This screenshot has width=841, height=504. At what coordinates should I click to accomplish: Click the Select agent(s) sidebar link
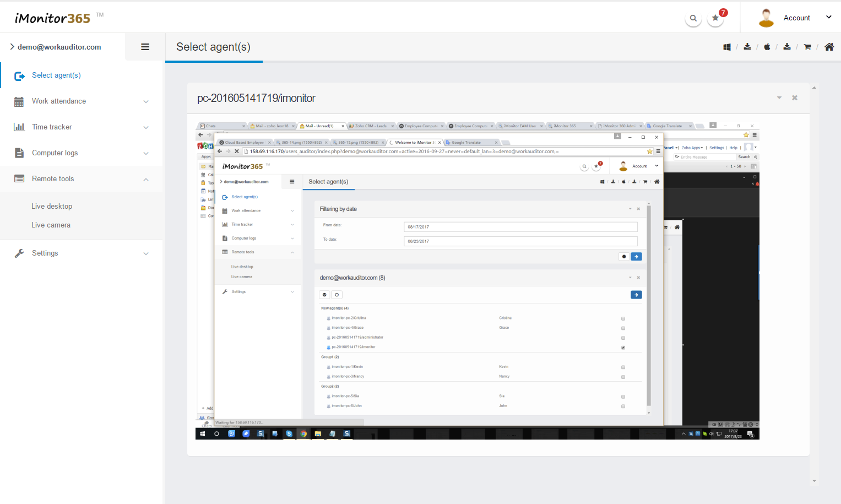click(x=56, y=75)
